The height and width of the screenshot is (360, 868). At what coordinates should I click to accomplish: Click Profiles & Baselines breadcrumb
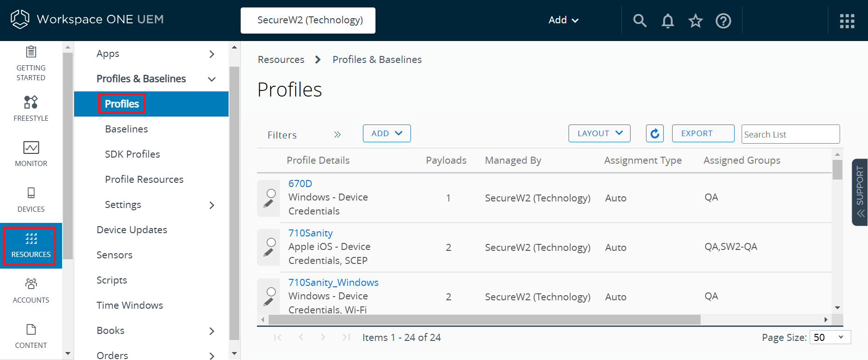(377, 60)
